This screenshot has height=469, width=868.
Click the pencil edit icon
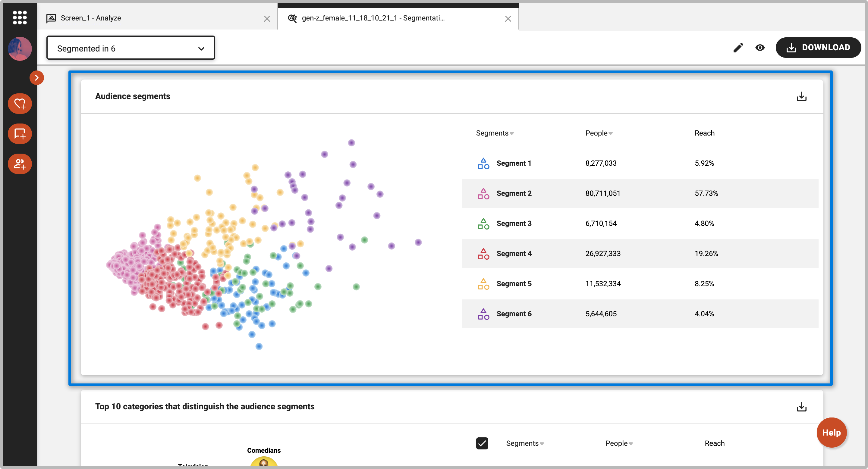[x=738, y=48]
